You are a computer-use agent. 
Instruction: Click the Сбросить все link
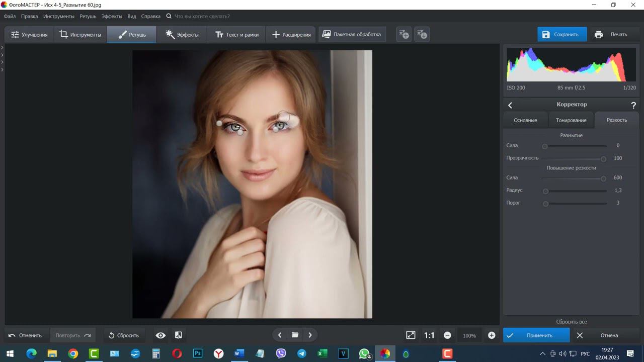point(571,322)
